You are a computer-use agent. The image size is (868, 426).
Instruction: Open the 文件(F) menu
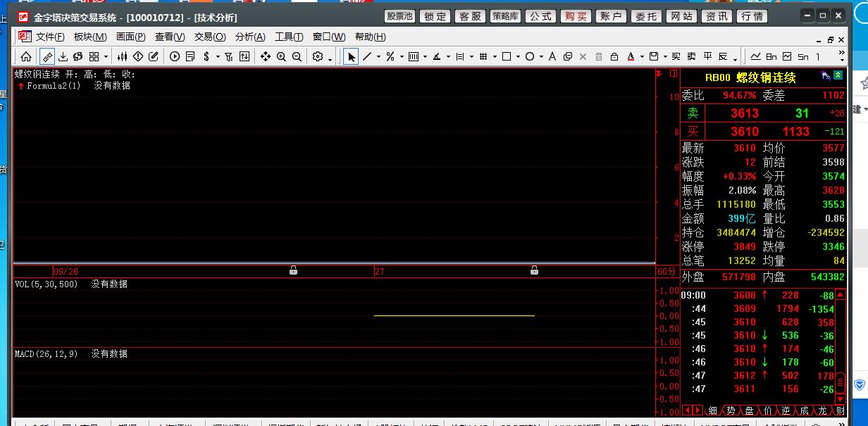click(50, 37)
